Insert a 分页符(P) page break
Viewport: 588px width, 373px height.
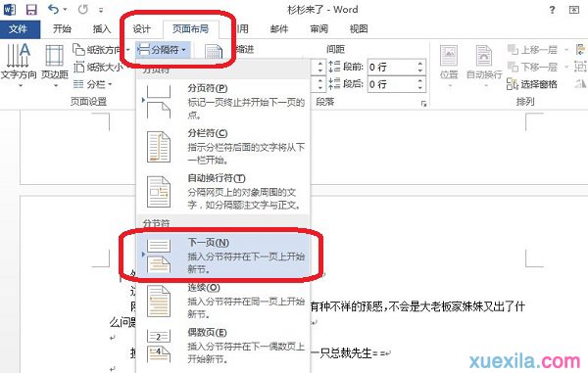tap(223, 101)
